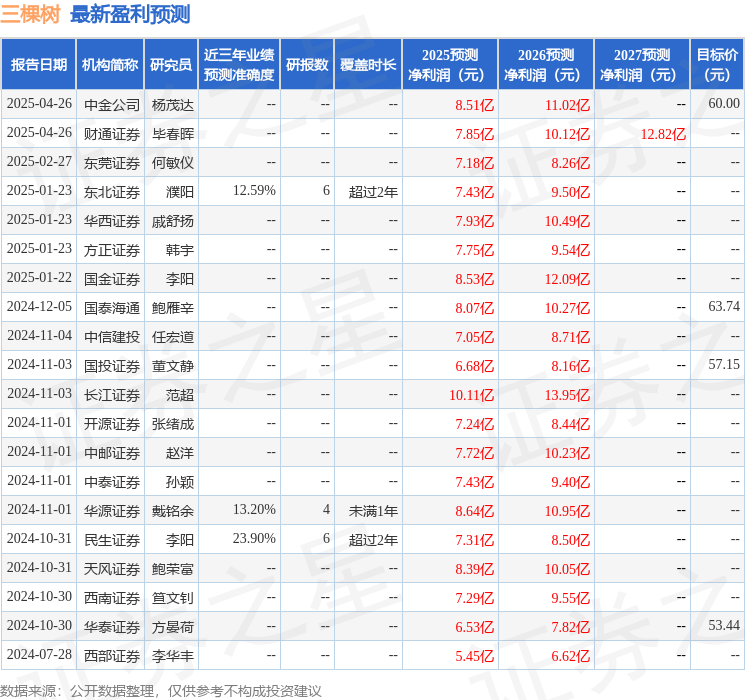Screen dimensions: 745x700
Task: Click target price 63.74
Action: pos(724,306)
